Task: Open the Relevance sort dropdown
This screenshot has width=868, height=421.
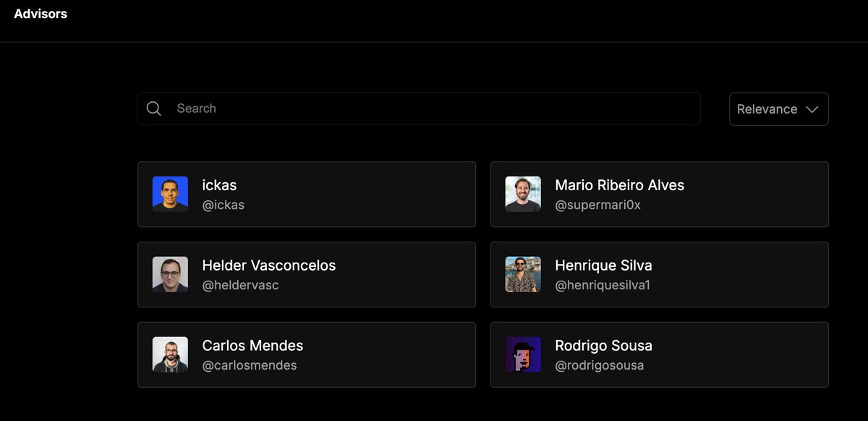Action: point(779,109)
